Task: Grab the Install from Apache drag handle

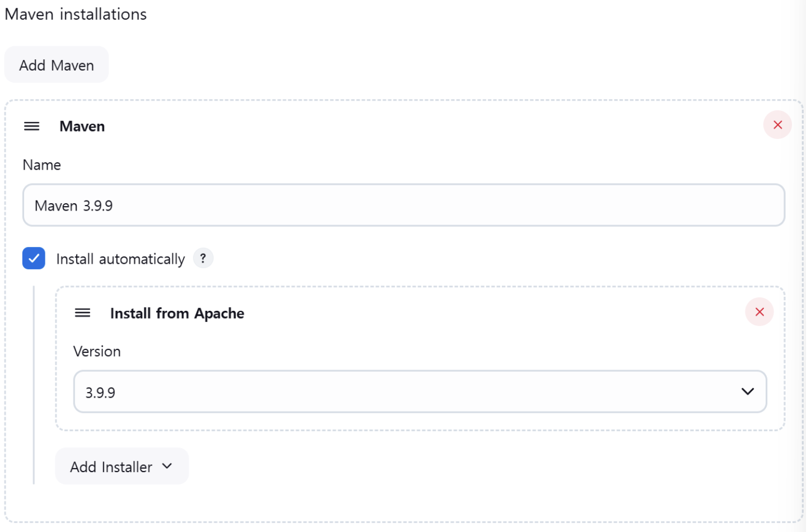Action: point(83,313)
